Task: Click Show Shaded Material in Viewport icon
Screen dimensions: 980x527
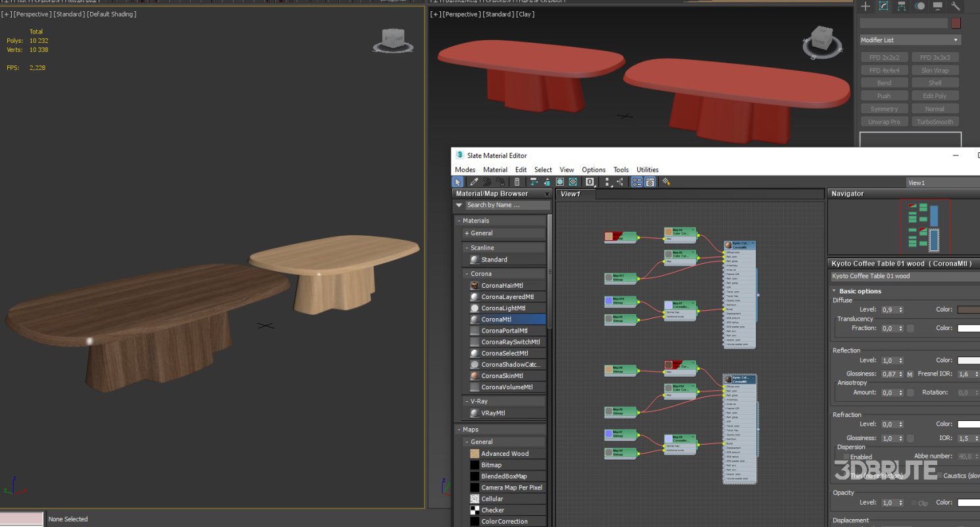Action: click(559, 182)
